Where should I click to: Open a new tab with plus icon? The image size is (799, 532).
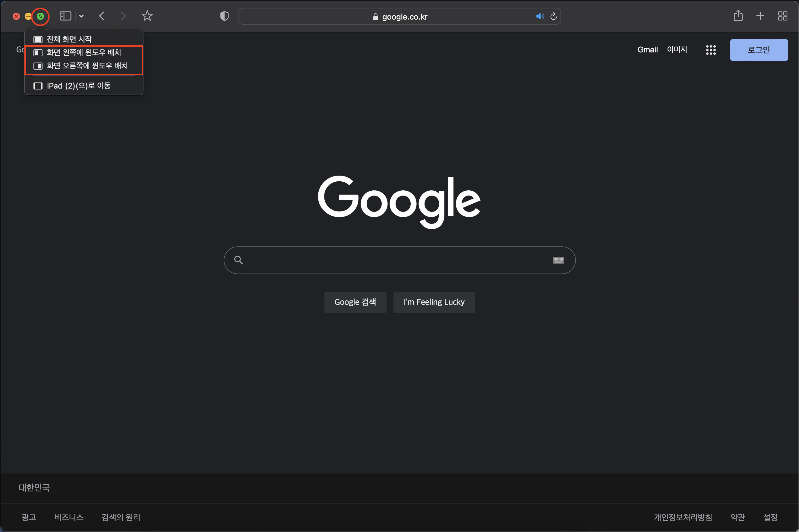pyautogui.click(x=760, y=16)
